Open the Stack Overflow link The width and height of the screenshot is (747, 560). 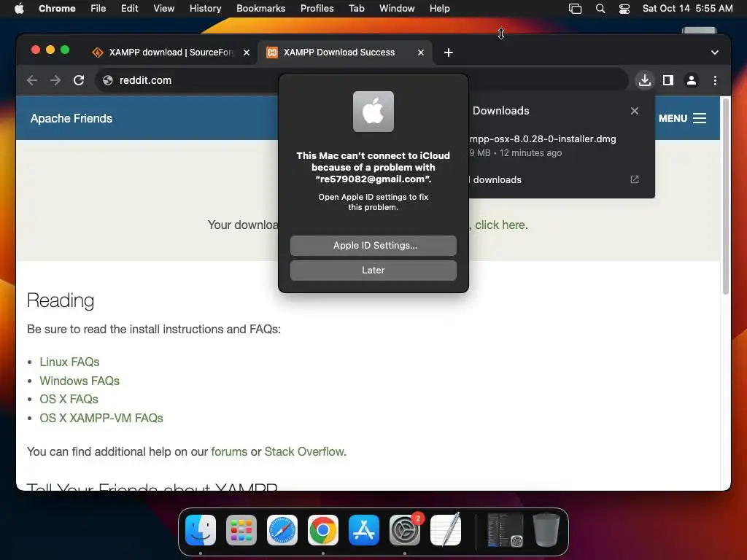[x=304, y=451]
